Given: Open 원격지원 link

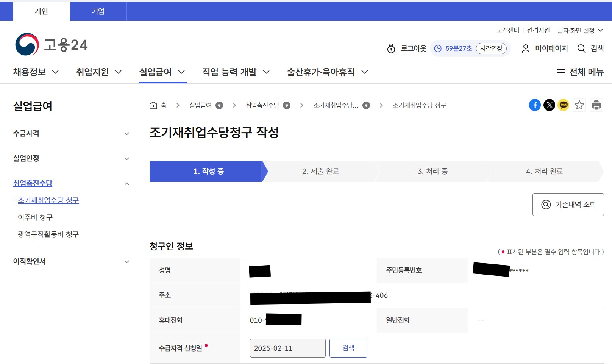Looking at the screenshot, I should 538,30.
